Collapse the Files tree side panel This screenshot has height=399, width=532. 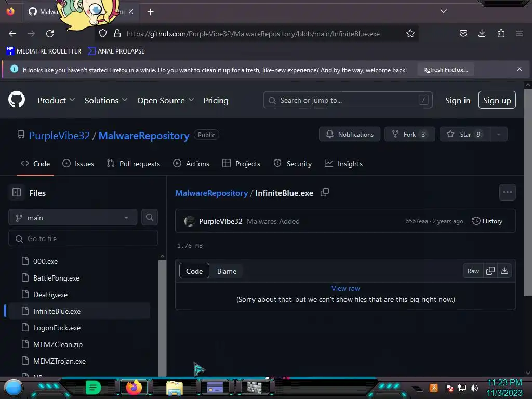(x=17, y=192)
